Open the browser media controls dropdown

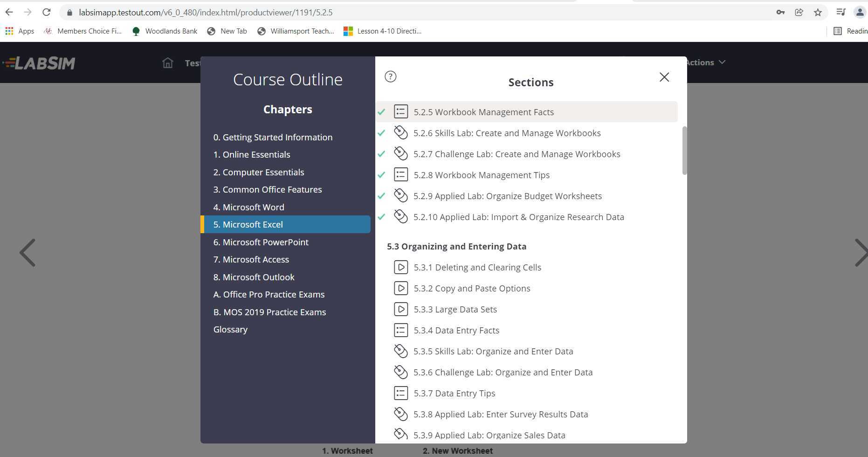[x=840, y=12]
